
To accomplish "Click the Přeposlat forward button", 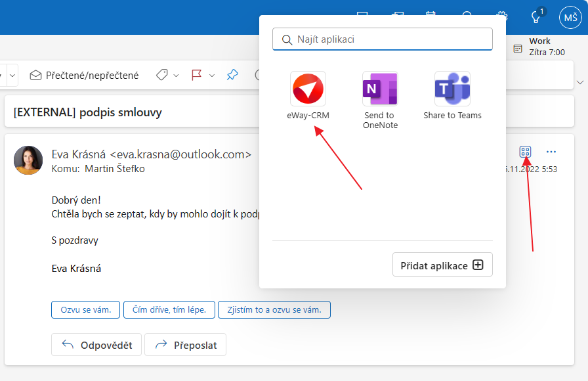I will [x=185, y=345].
